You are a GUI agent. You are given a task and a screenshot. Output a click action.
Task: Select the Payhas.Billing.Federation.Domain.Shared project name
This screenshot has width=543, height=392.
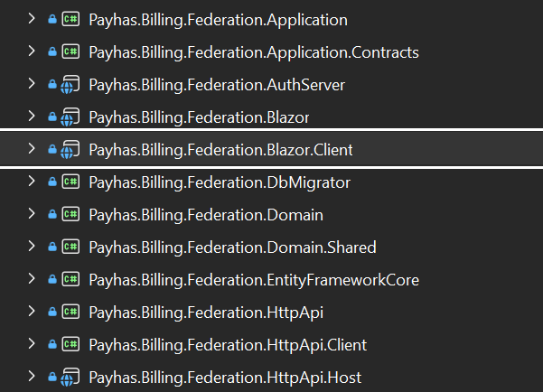(x=232, y=247)
